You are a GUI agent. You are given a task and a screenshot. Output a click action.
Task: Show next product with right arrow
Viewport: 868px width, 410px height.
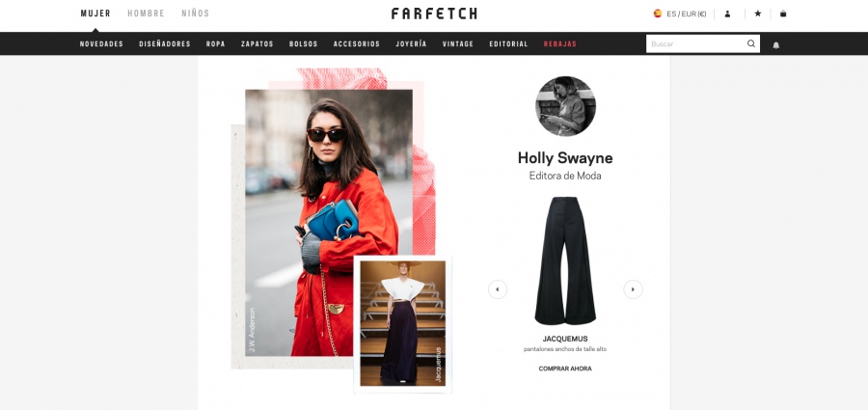click(633, 289)
